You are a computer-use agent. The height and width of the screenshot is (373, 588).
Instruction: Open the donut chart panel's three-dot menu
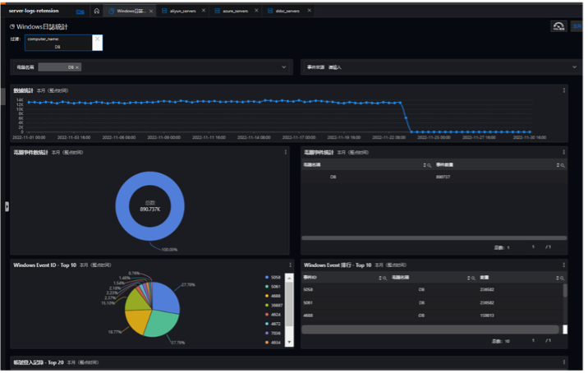click(x=286, y=152)
